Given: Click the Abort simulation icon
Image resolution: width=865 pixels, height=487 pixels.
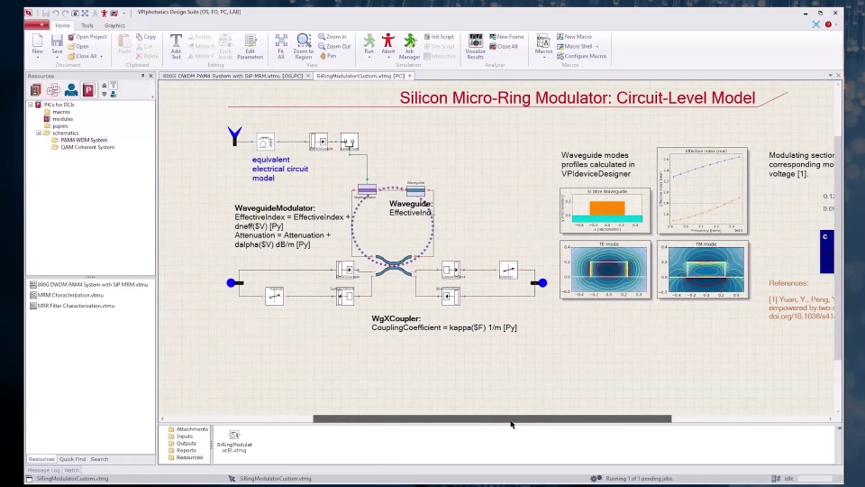Looking at the screenshot, I should [x=388, y=44].
